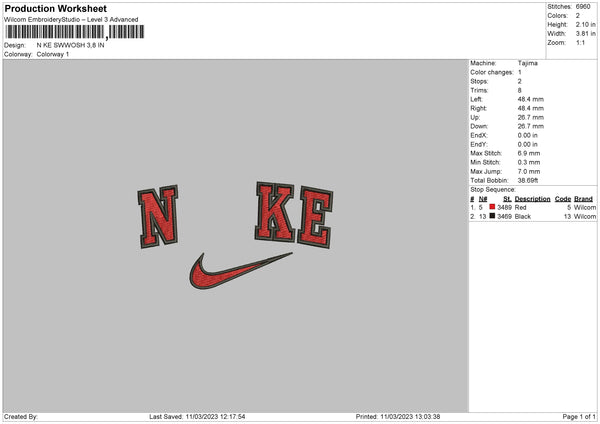This screenshot has height=424, width=600.
Task: Click 'Wilcom' brand in the Red row
Action: pos(585,207)
